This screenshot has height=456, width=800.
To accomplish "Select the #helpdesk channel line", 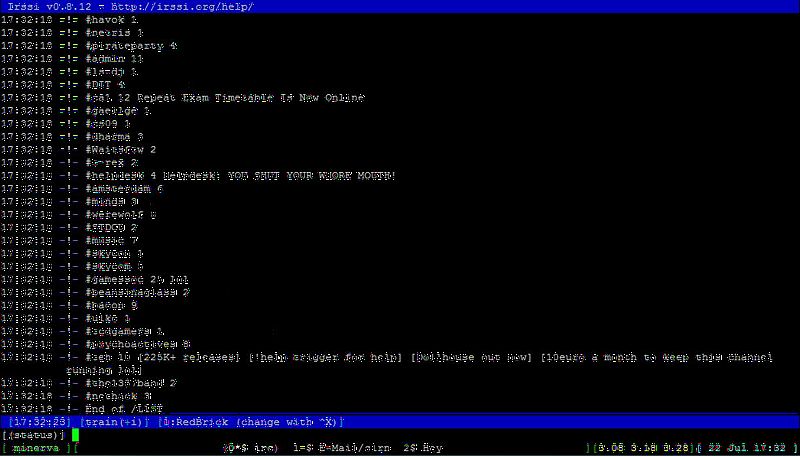I will point(118,176).
